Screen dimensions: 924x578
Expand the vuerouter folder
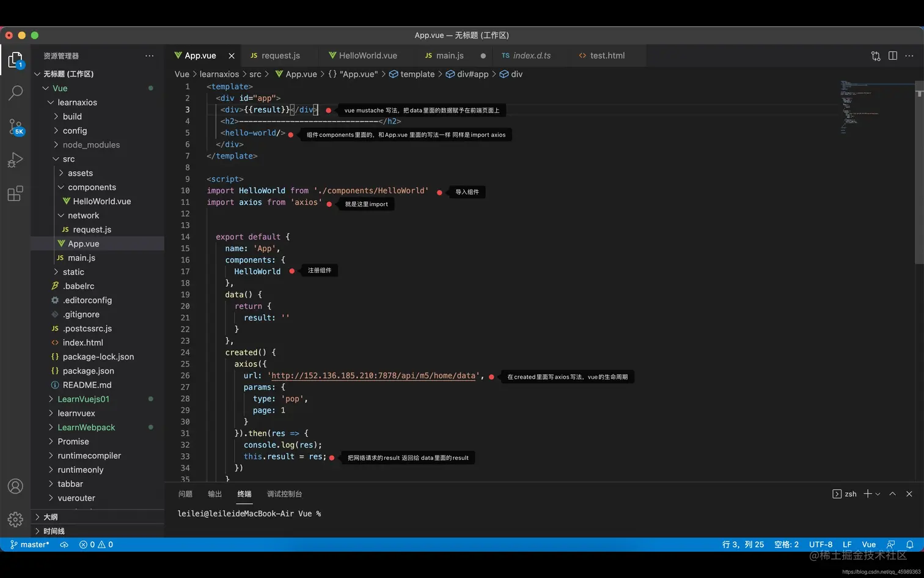(x=98, y=498)
